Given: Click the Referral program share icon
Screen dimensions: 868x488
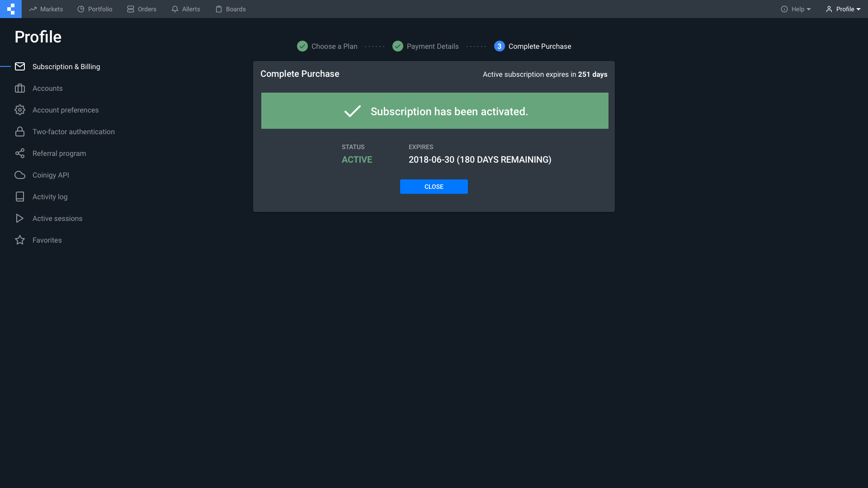Looking at the screenshot, I should [20, 153].
